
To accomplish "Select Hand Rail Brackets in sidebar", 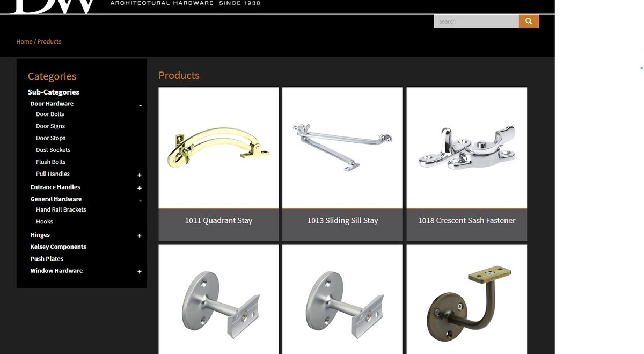I will tap(61, 209).
